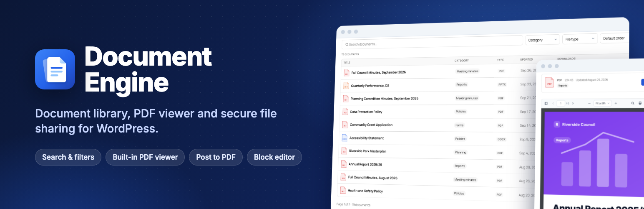This screenshot has width=644, height=209.
Task: Sort by the CATEGORY column header
Action: click(x=462, y=61)
